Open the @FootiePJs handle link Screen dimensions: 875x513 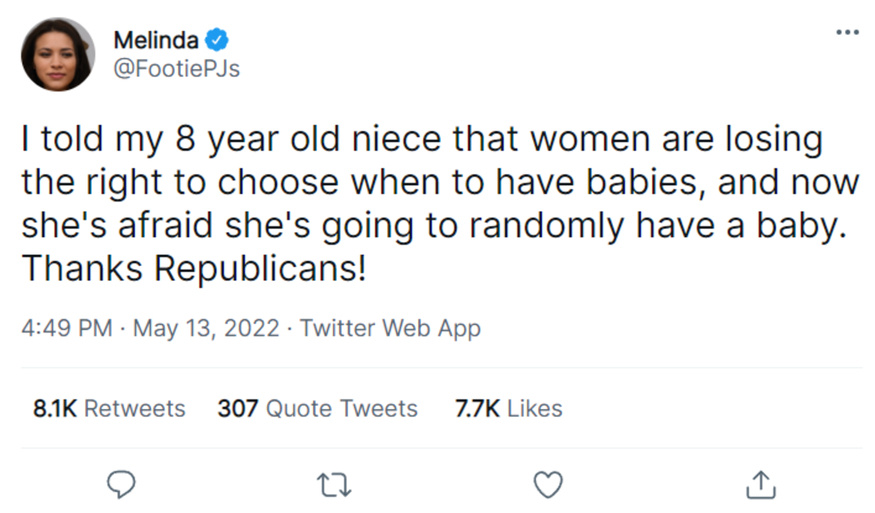tap(176, 68)
